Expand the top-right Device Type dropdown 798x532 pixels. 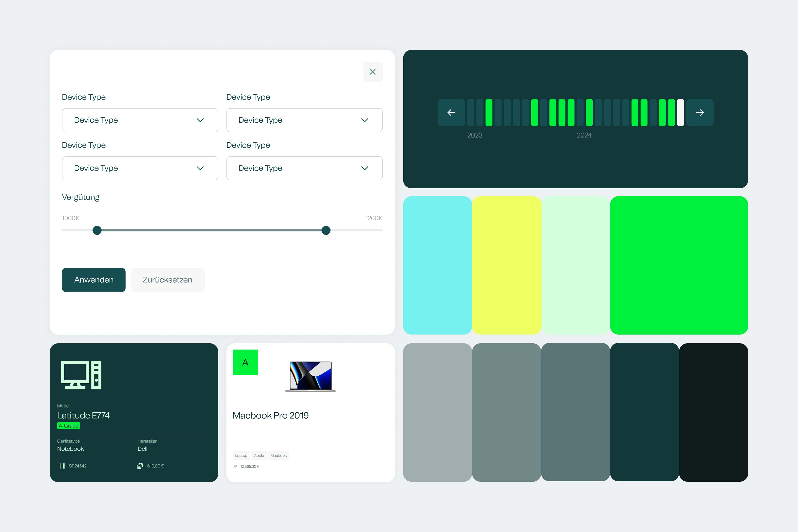pyautogui.click(x=304, y=120)
